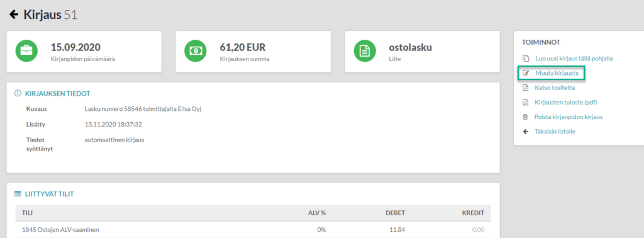
Task: Click the automaattinen kirjaus value
Action: (x=114, y=140)
